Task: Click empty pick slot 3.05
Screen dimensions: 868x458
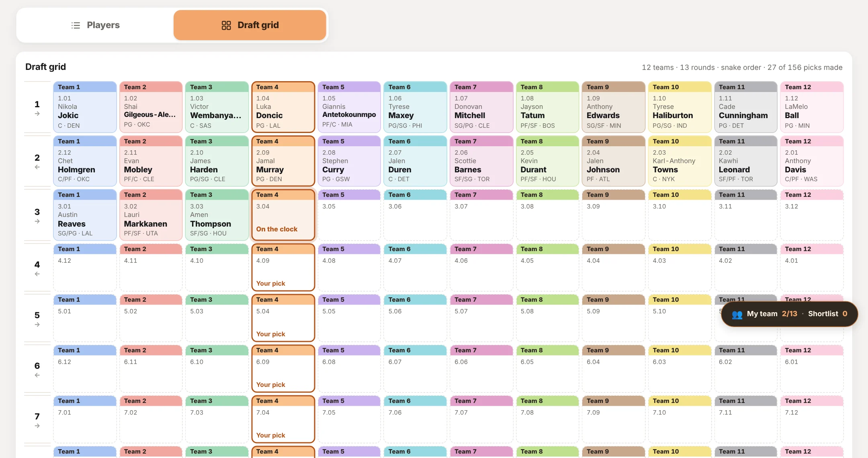Action: tap(349, 215)
